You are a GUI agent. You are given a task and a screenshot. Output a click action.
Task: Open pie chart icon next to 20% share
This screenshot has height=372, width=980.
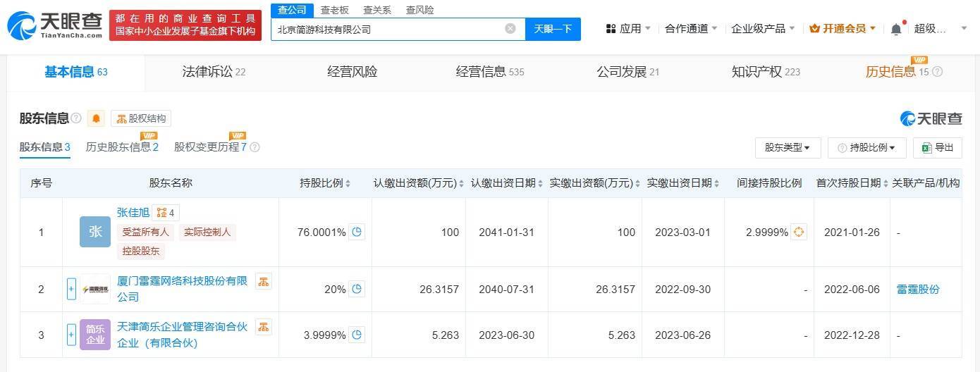click(357, 289)
